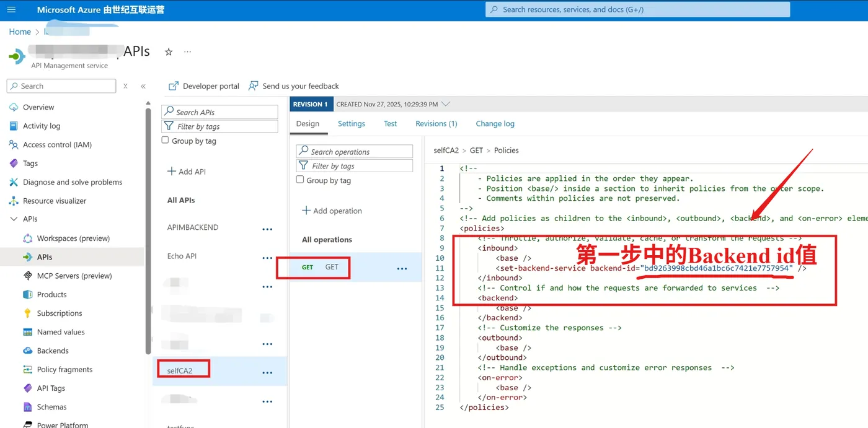Focus the sidebar Search field
The height and width of the screenshot is (428, 868).
pyautogui.click(x=61, y=86)
